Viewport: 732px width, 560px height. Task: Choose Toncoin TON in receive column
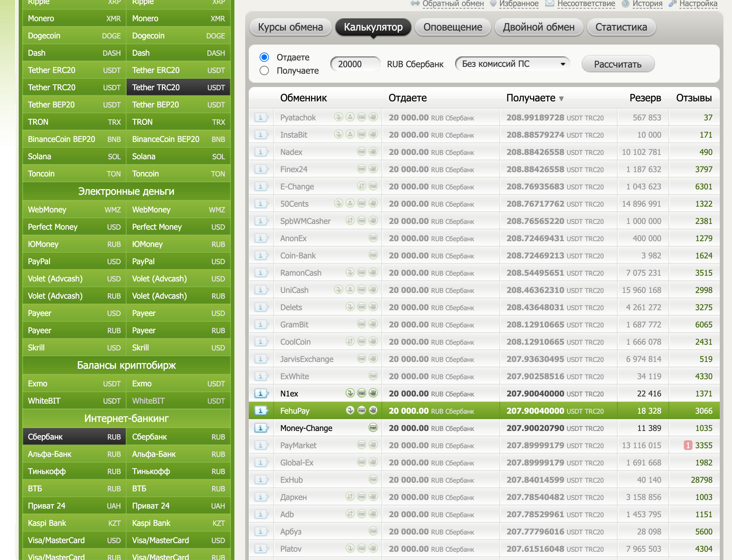tap(178, 174)
